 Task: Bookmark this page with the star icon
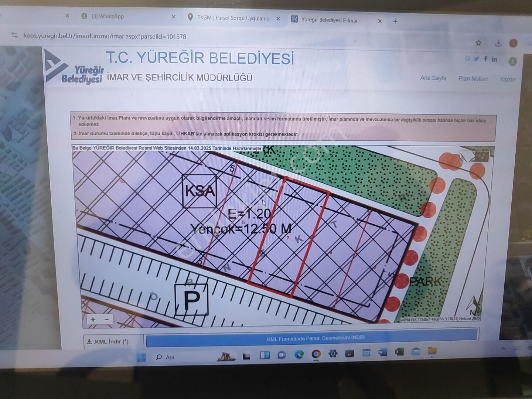click(x=478, y=43)
